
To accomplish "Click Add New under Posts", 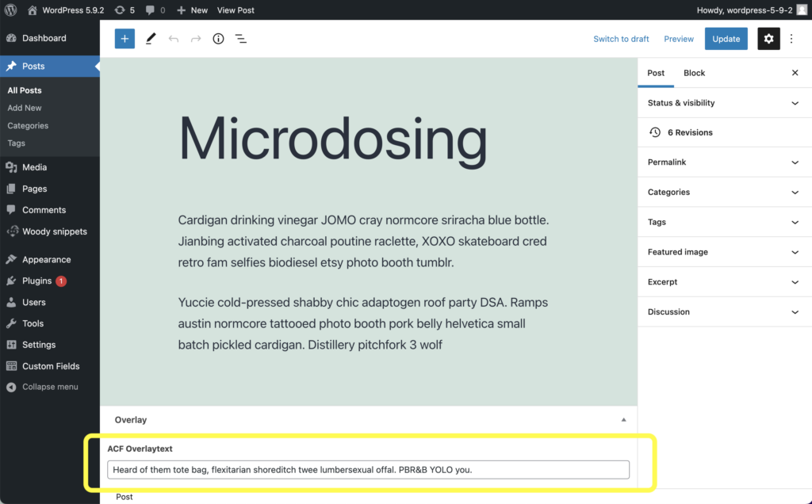I will pos(25,108).
